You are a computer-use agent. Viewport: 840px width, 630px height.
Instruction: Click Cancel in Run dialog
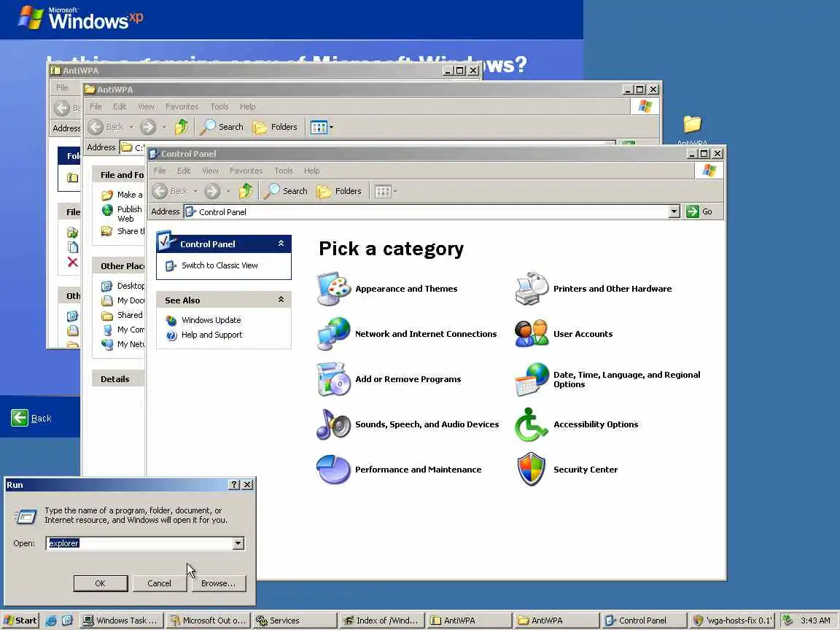(x=159, y=583)
